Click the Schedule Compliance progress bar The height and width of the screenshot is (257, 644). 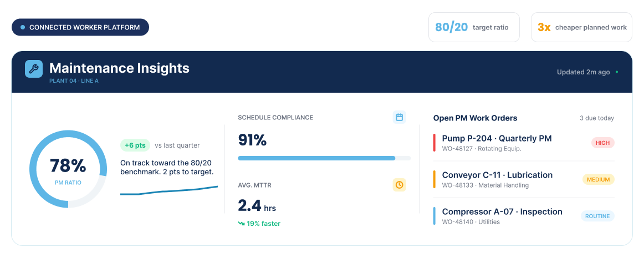[x=324, y=158]
